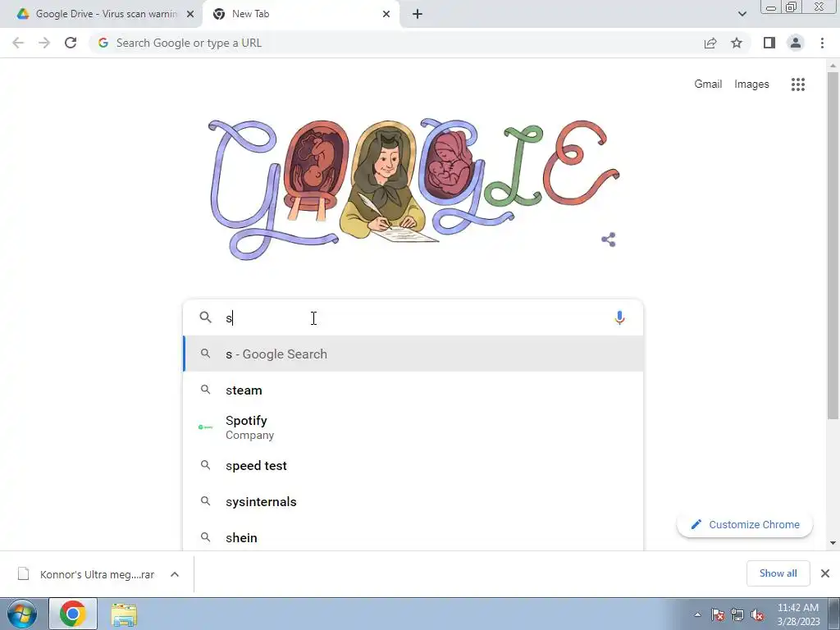The height and width of the screenshot is (630, 840).
Task: Open the Google apps grid
Action: [x=798, y=84]
